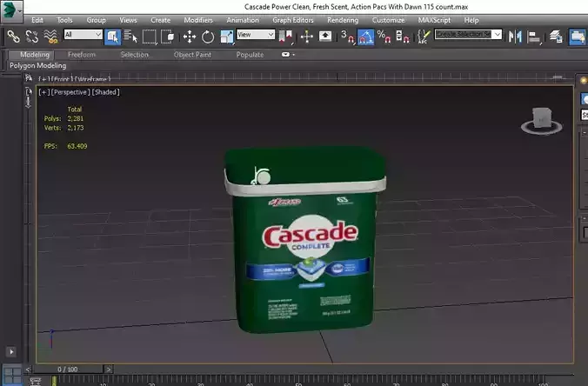Open the Select by Name dialog

[130, 37]
